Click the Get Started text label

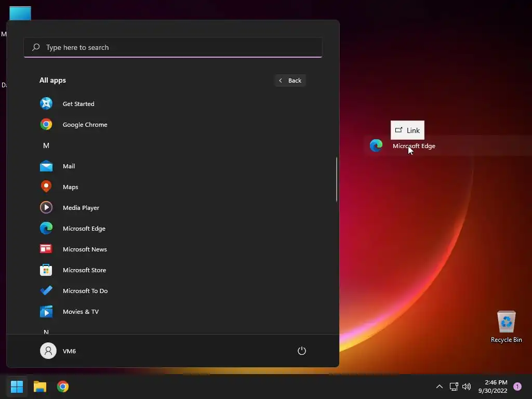pyautogui.click(x=78, y=104)
